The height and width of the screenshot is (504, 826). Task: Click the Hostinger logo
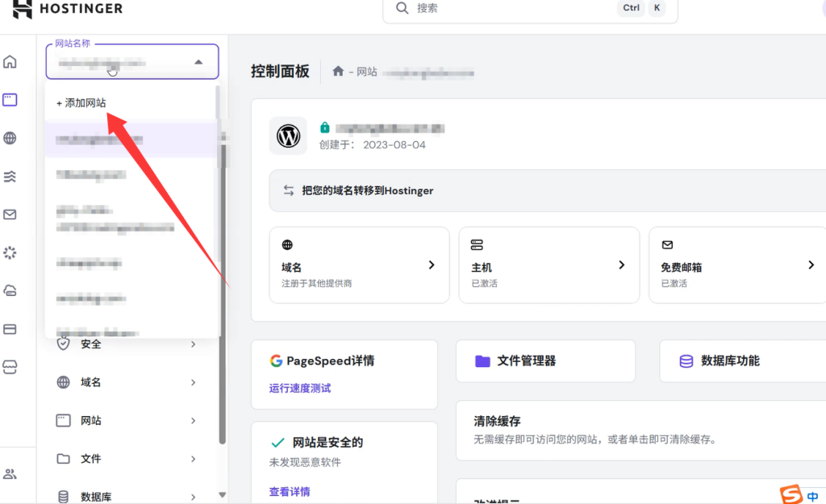click(x=68, y=9)
